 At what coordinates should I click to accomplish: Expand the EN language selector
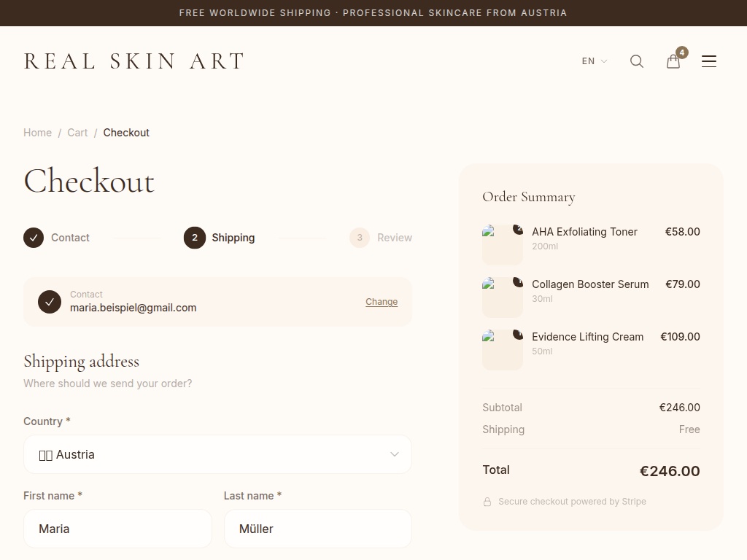point(594,61)
